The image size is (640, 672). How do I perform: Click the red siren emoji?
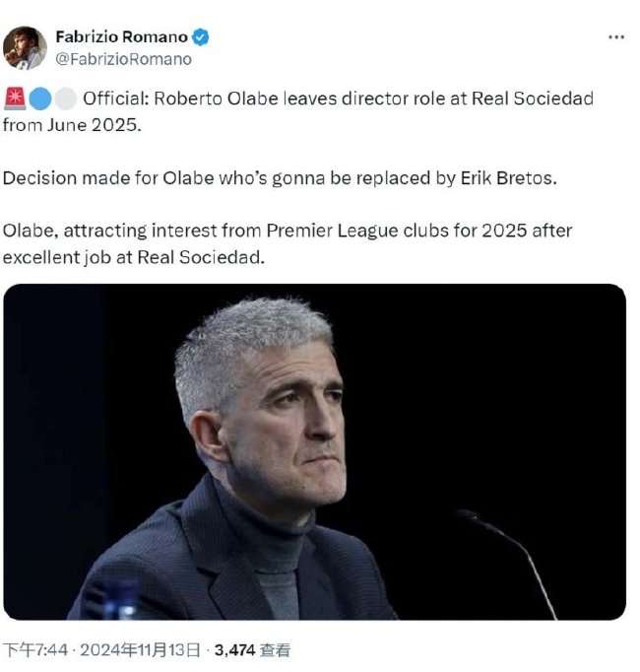pos(15,99)
